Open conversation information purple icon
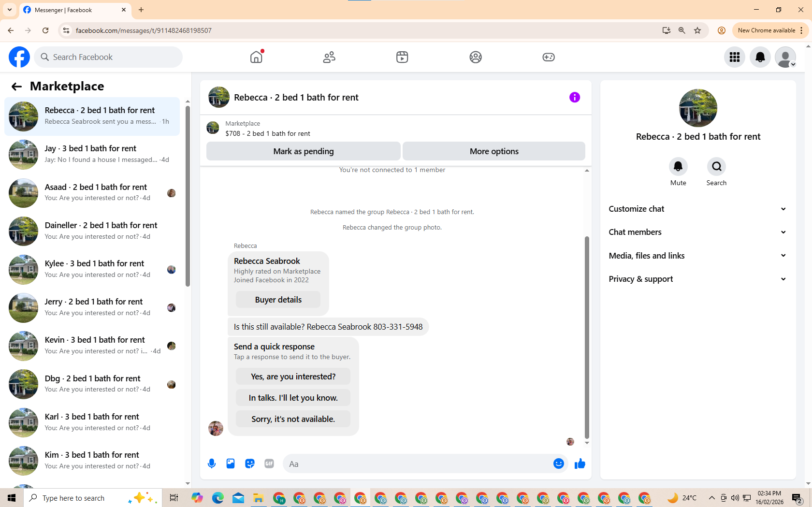The width and height of the screenshot is (812, 507). [x=575, y=97]
